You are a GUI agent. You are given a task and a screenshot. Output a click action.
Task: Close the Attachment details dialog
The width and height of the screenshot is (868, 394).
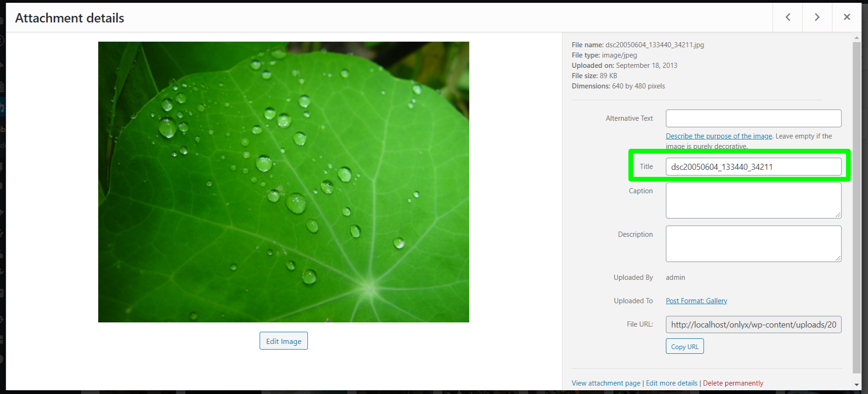coord(847,17)
